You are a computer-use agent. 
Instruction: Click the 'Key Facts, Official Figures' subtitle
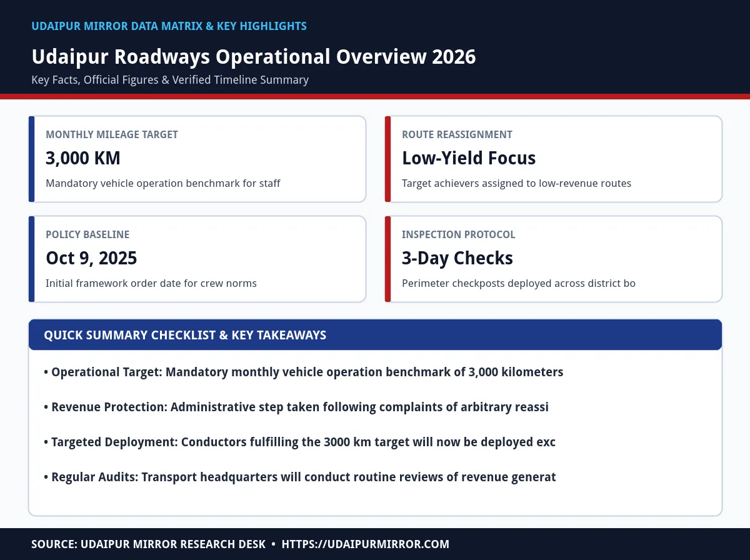pyautogui.click(x=170, y=80)
